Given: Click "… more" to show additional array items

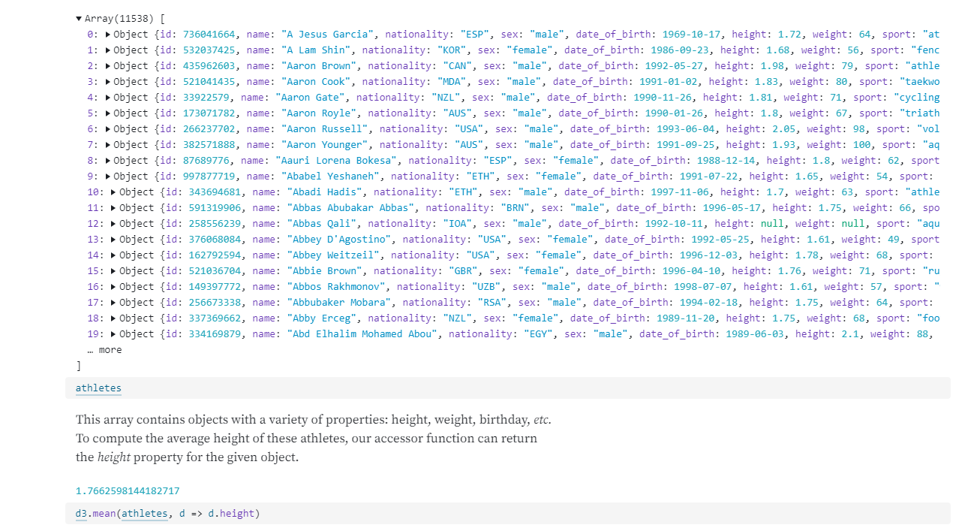Looking at the screenshot, I should [x=104, y=350].
